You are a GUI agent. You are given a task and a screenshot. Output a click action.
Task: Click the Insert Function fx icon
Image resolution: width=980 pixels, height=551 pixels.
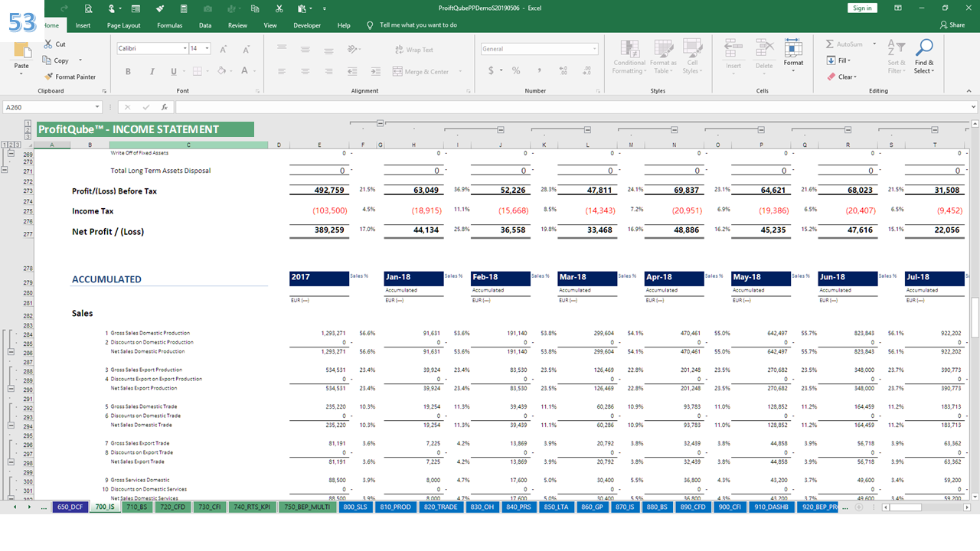164,108
